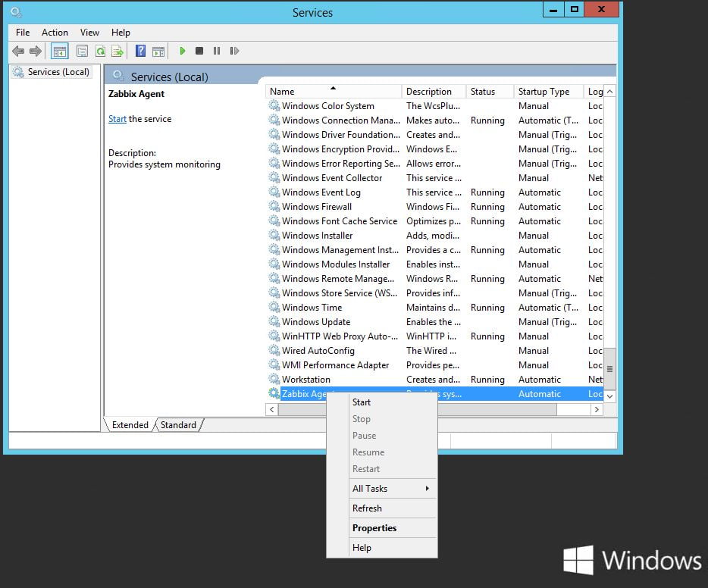Select the Windows Store Service (WS row
708x588 pixels.
(x=435, y=293)
